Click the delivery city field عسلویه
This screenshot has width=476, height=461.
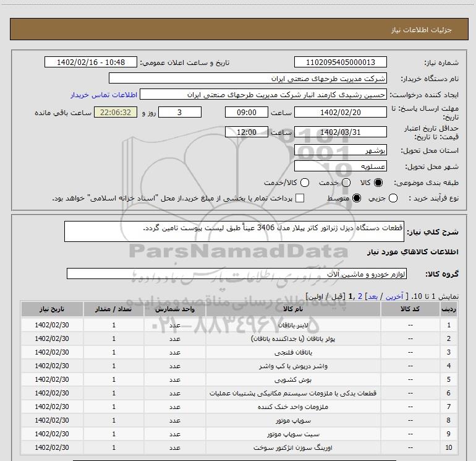tap(340, 166)
